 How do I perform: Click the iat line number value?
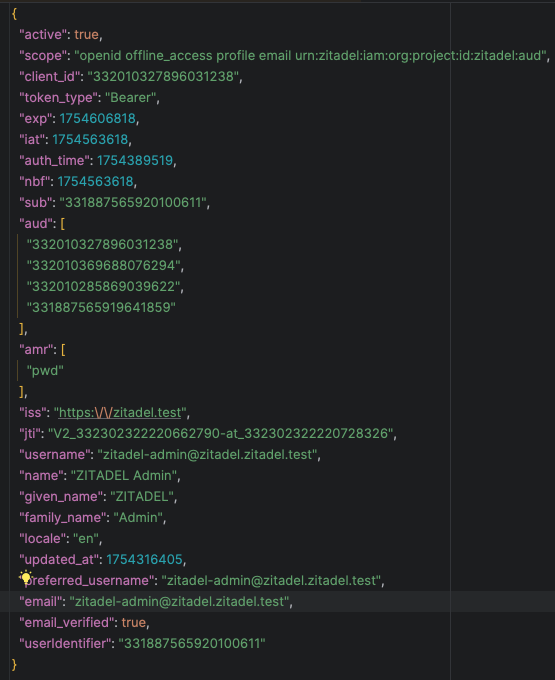90,139
